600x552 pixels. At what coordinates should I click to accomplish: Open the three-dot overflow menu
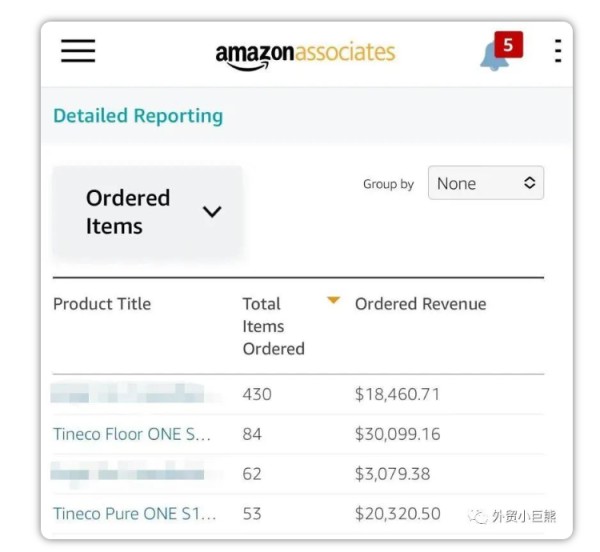click(x=558, y=50)
